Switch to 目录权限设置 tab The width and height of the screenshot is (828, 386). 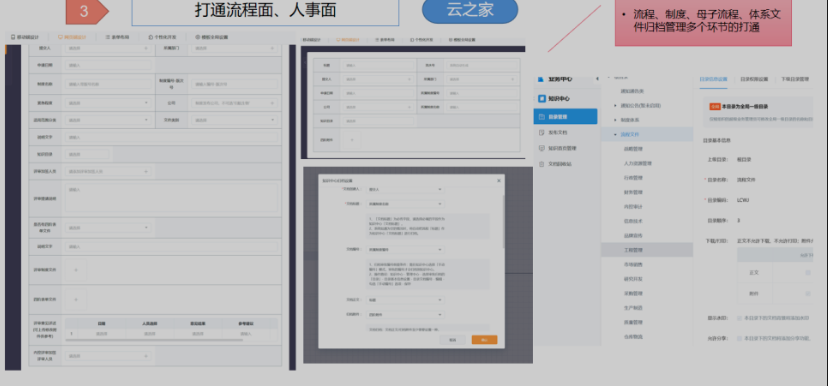pos(754,79)
